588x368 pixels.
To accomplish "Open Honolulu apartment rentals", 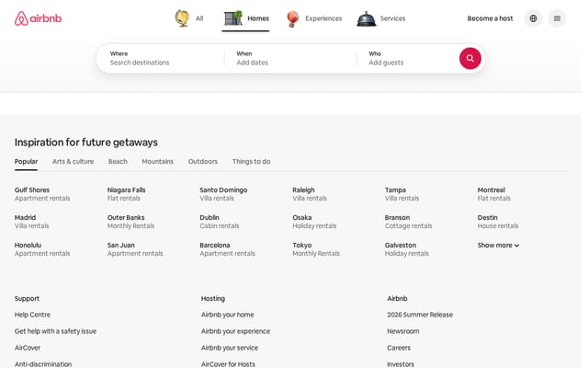I will coord(42,249).
